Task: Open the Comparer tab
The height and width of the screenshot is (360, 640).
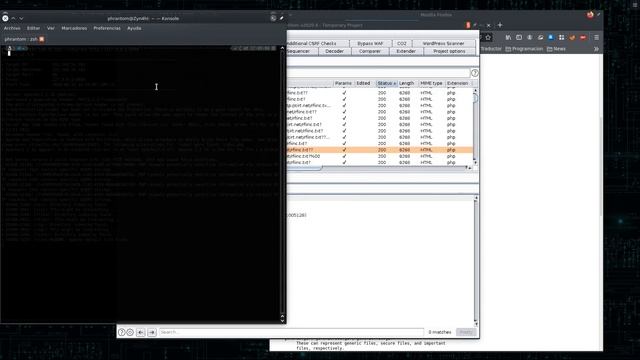Action: click(x=370, y=51)
